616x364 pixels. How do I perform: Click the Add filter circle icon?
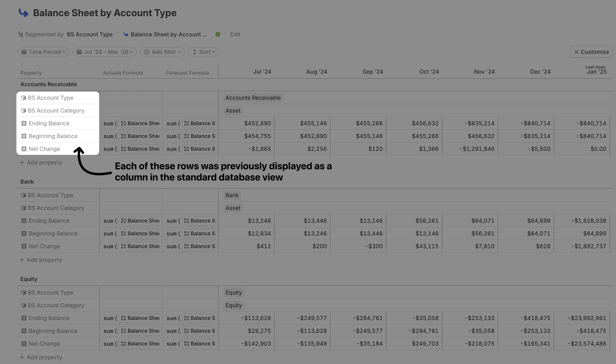click(x=147, y=52)
